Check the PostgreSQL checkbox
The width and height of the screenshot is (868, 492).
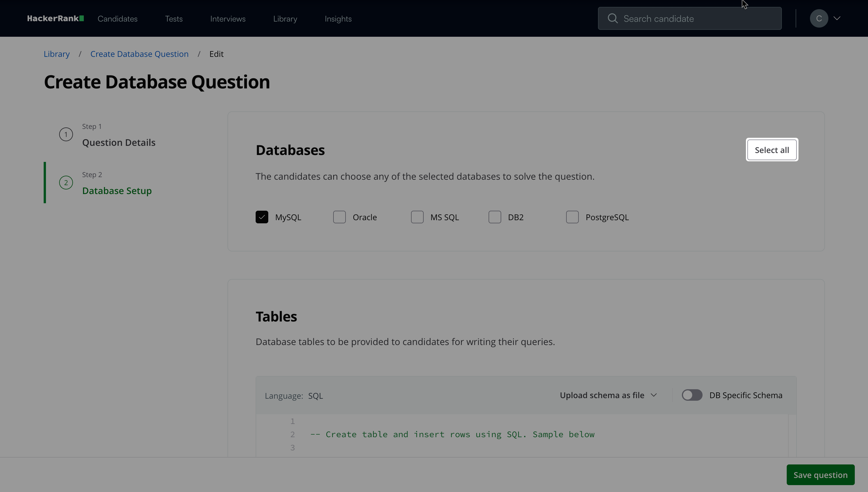pyautogui.click(x=572, y=217)
